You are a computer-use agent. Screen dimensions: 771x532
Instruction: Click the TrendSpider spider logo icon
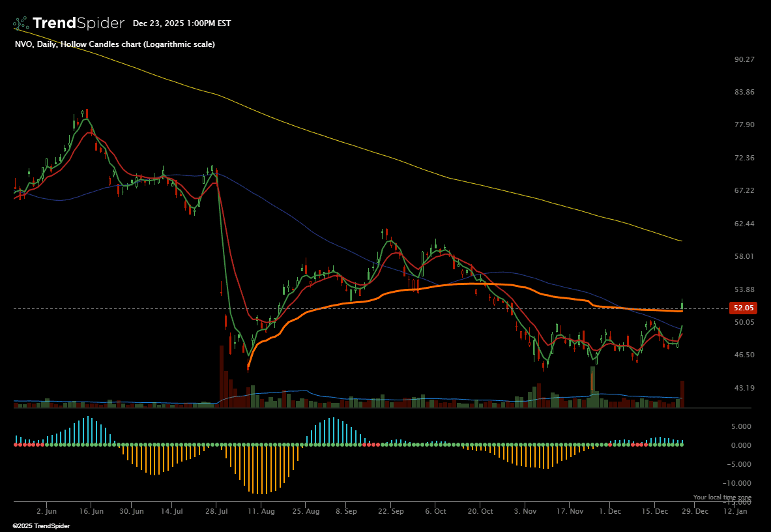click(x=21, y=23)
